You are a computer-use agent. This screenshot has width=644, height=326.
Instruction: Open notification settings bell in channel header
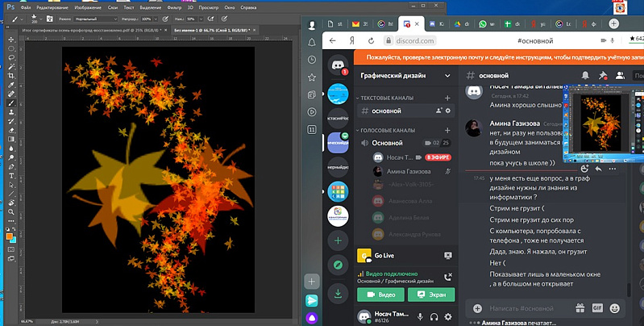(585, 76)
